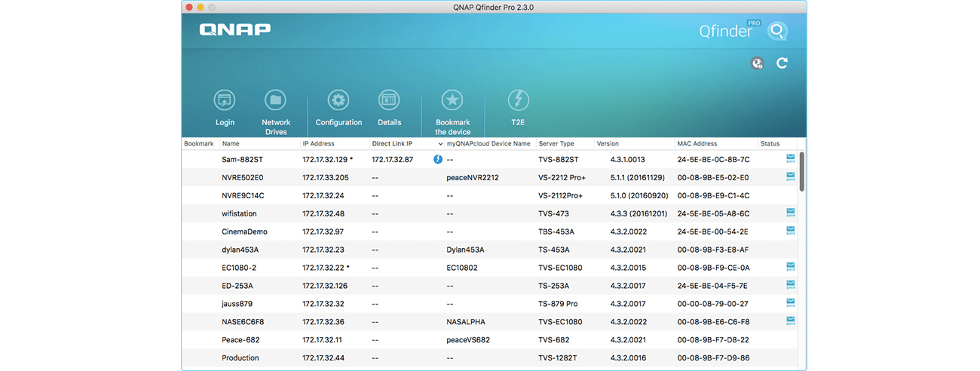Open Network Drives
980x371 pixels.
coord(276,112)
